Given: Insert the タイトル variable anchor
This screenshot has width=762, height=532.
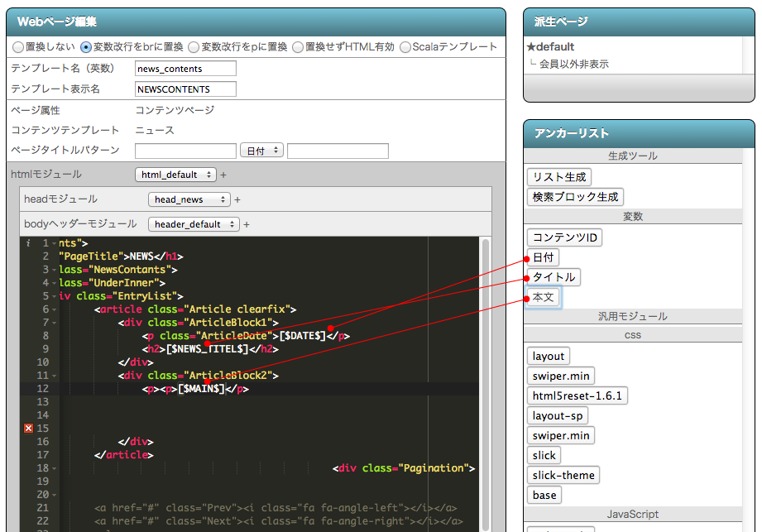Looking at the screenshot, I should [554, 277].
